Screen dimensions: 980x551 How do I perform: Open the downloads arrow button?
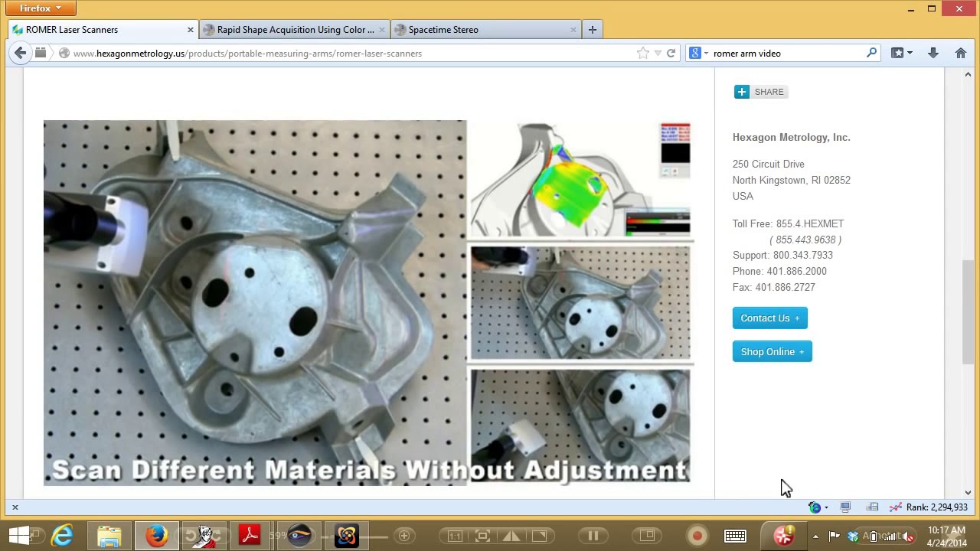coord(933,53)
